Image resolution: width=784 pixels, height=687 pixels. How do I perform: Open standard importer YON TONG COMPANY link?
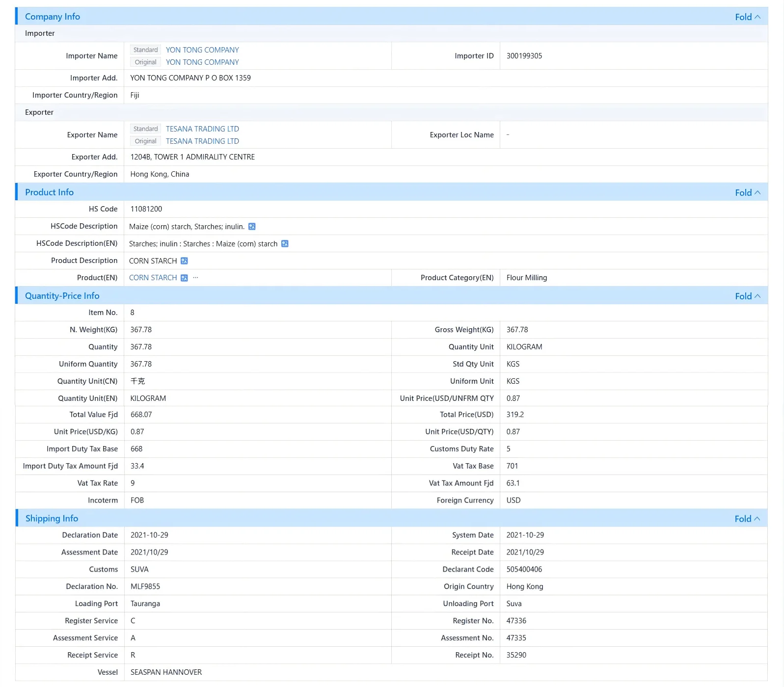tap(202, 50)
